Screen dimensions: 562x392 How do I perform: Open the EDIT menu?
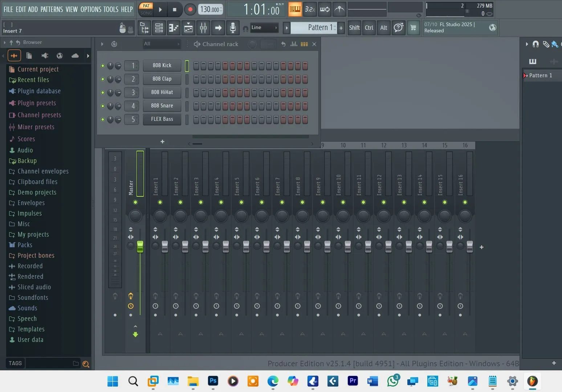[x=21, y=9]
